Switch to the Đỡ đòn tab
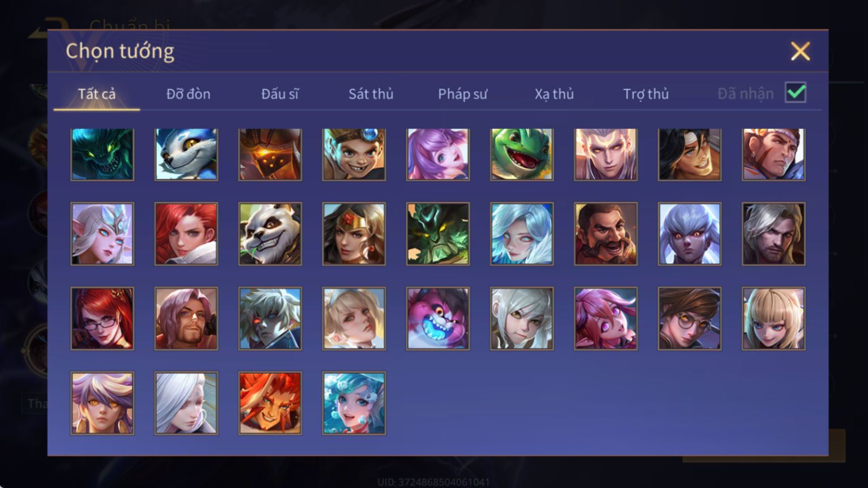This screenshot has width=868, height=488. [188, 94]
